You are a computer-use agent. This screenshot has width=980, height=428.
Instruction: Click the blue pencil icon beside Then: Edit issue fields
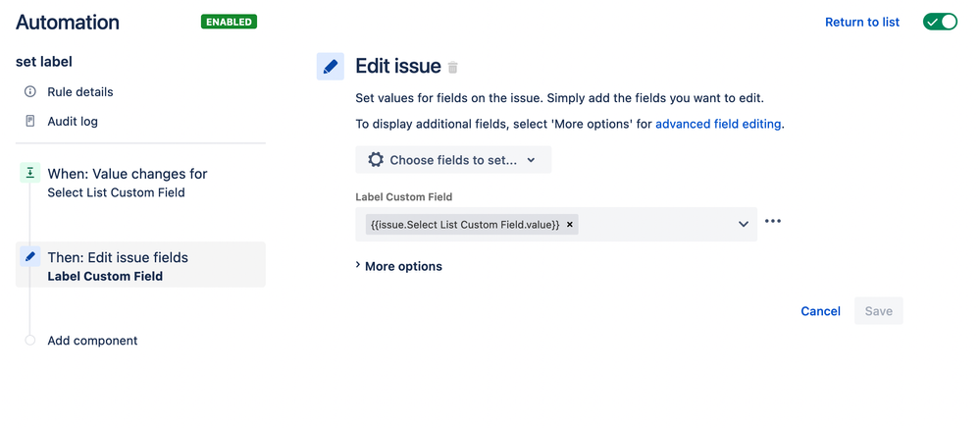click(x=30, y=256)
